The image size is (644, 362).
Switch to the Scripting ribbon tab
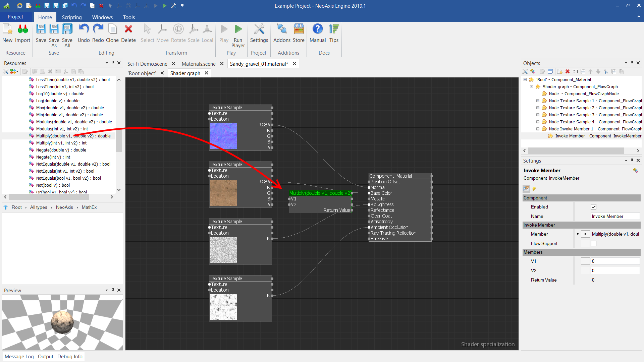click(x=71, y=17)
